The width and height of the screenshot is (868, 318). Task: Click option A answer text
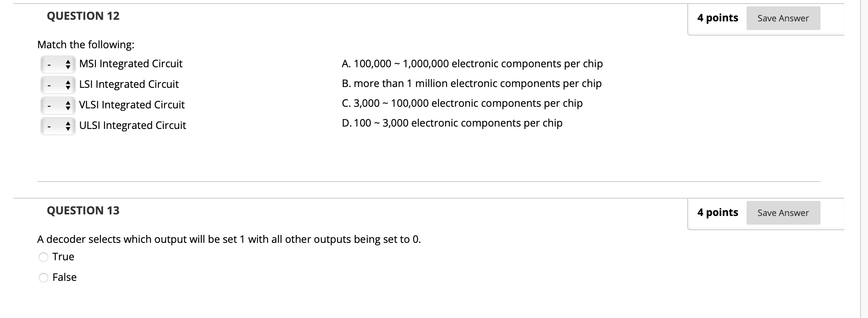coord(472,63)
